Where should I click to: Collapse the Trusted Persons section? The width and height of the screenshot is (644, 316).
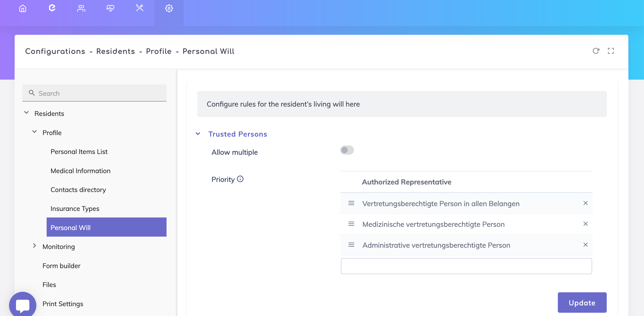pos(198,134)
